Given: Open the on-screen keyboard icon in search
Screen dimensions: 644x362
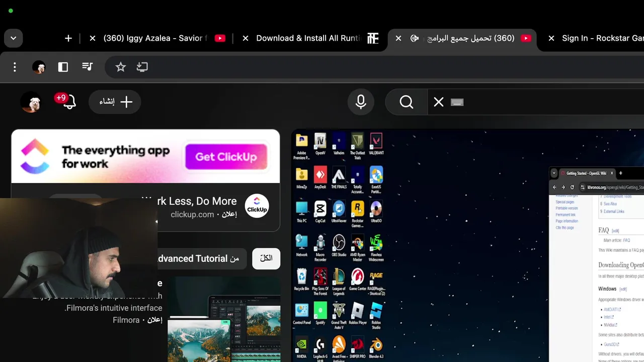Looking at the screenshot, I should tap(457, 102).
